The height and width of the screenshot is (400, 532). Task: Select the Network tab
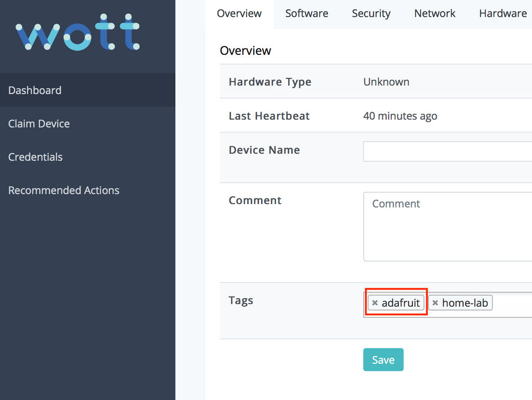tap(434, 14)
